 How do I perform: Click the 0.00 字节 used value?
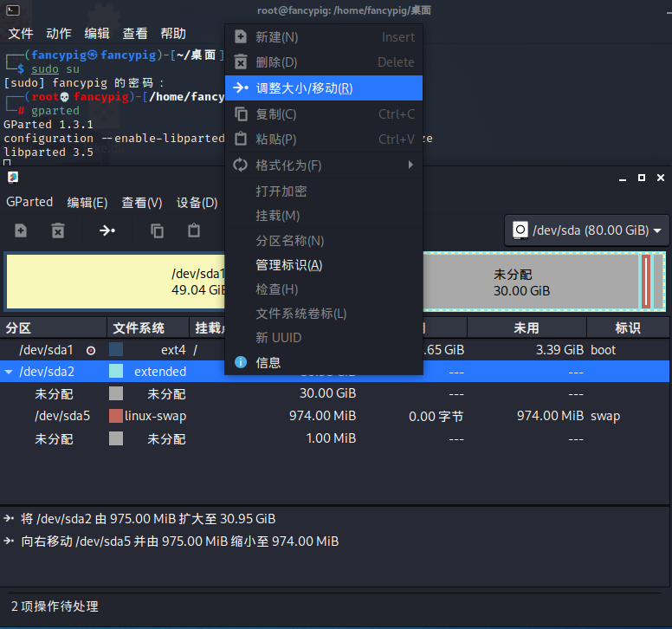(436, 416)
